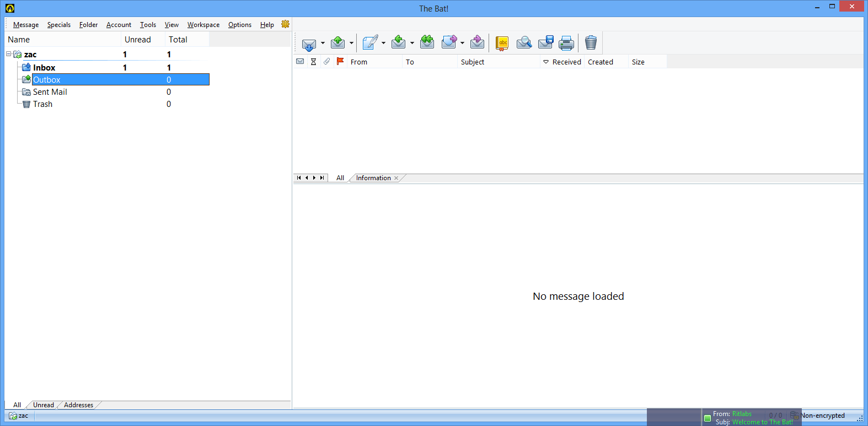Click the paperclip attachment column header
This screenshot has width=868, height=426.
(x=326, y=62)
